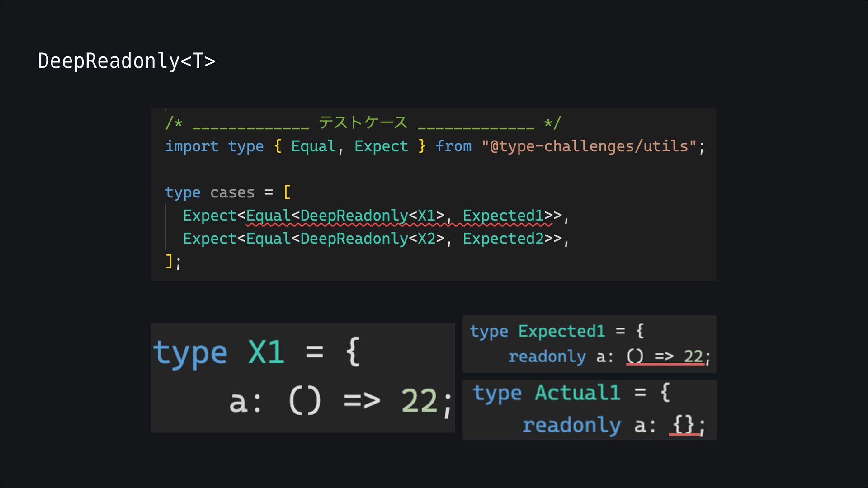The height and width of the screenshot is (488, 868).
Task: Click the number 22 in X1 definition
Action: point(419,401)
